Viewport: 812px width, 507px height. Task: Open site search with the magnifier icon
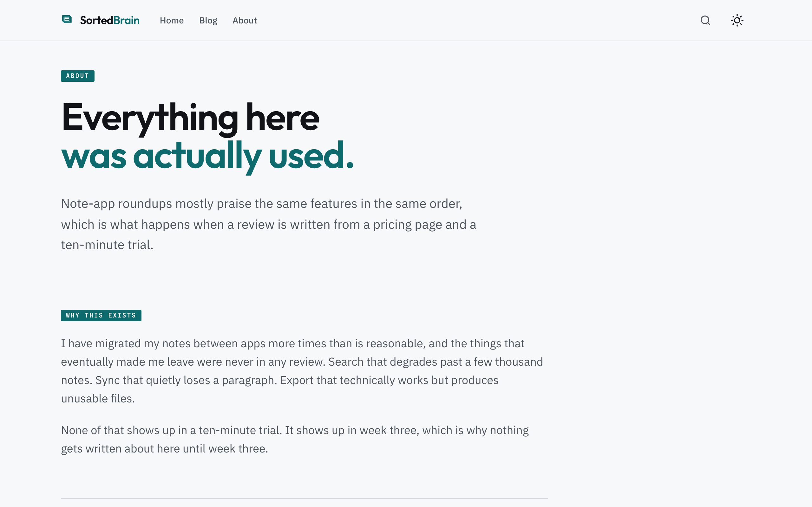(x=705, y=21)
